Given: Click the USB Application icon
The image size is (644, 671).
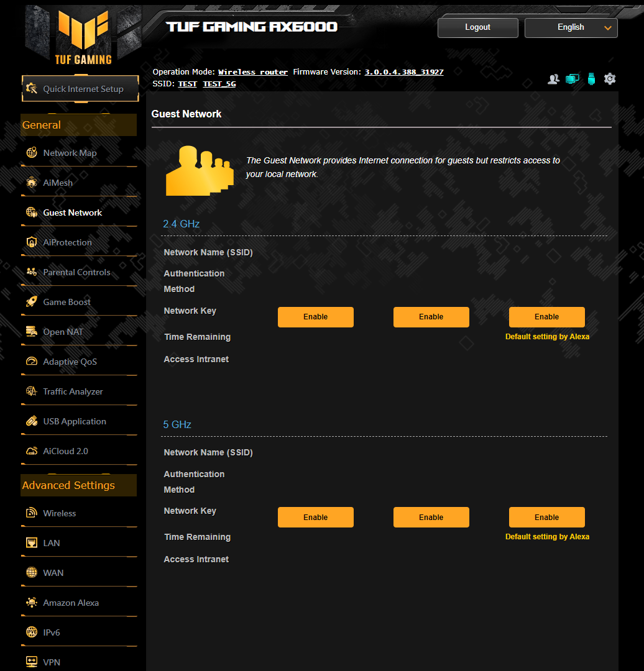Looking at the screenshot, I should pyautogui.click(x=32, y=421).
